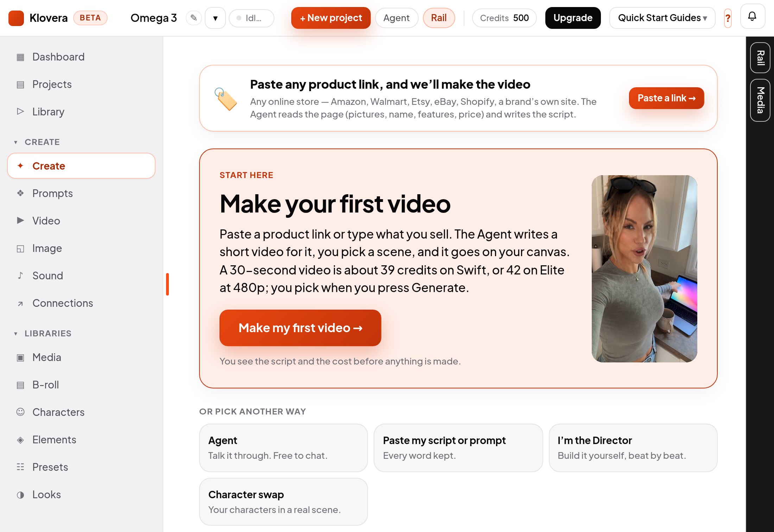Click the Characters smiley icon
This screenshot has height=532, width=774.
point(20,412)
